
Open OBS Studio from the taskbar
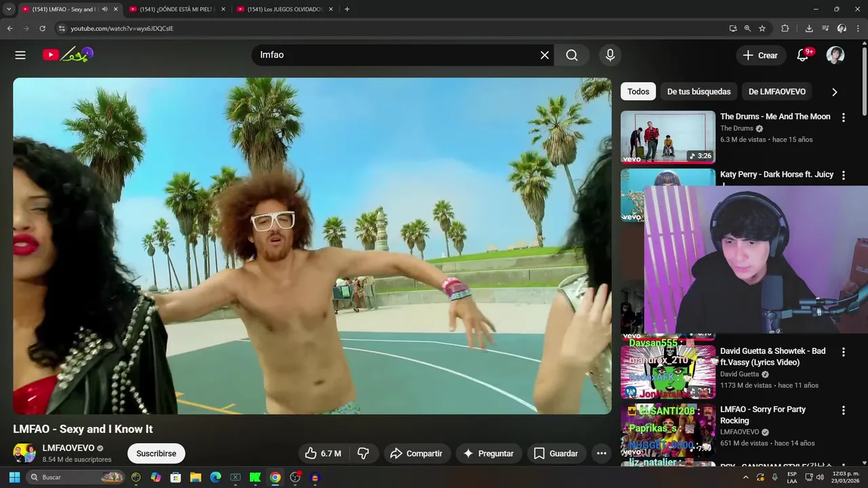pyautogui.click(x=295, y=477)
